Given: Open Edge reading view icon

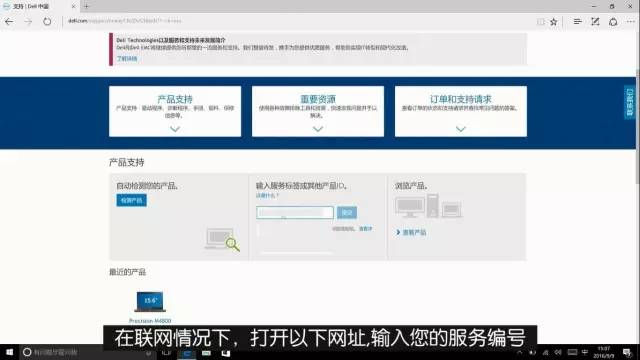Looking at the screenshot, I should tap(540, 22).
